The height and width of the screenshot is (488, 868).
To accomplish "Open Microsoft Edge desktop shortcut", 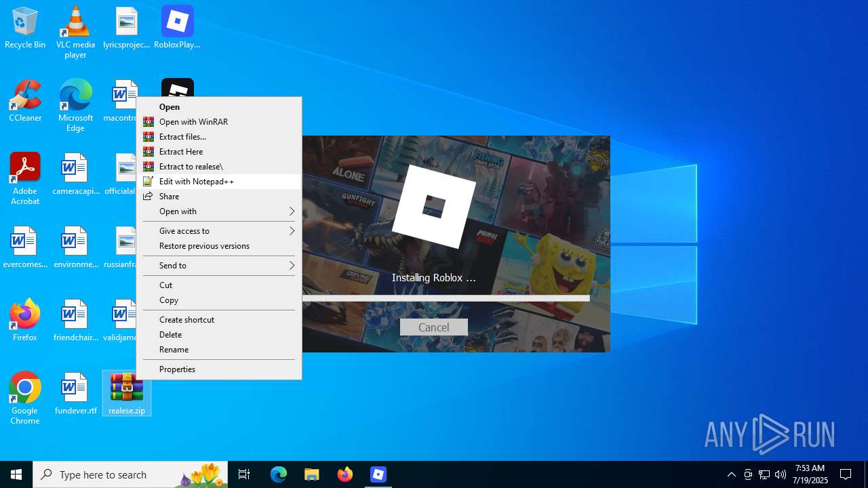I will click(75, 106).
